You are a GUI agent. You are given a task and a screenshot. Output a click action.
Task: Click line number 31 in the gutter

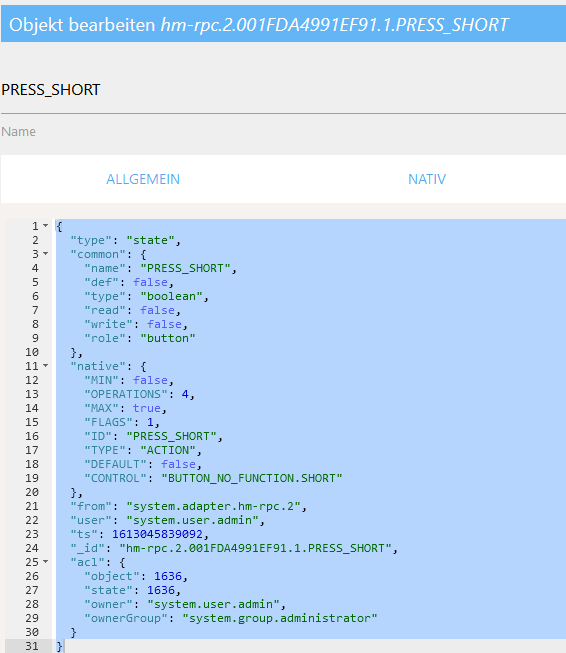coord(32,646)
